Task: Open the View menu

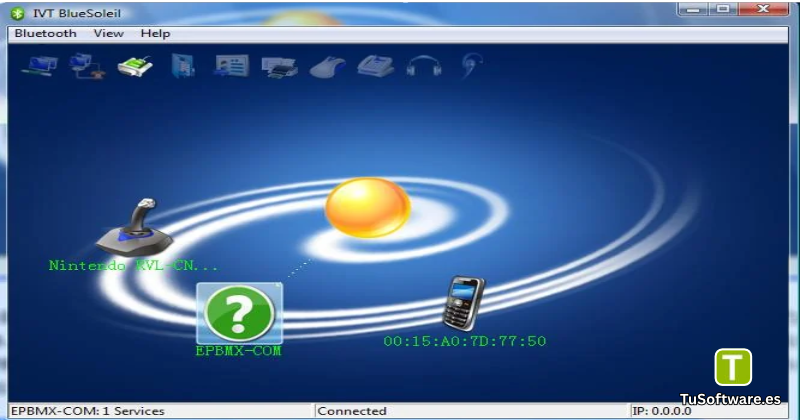Action: 108,34
